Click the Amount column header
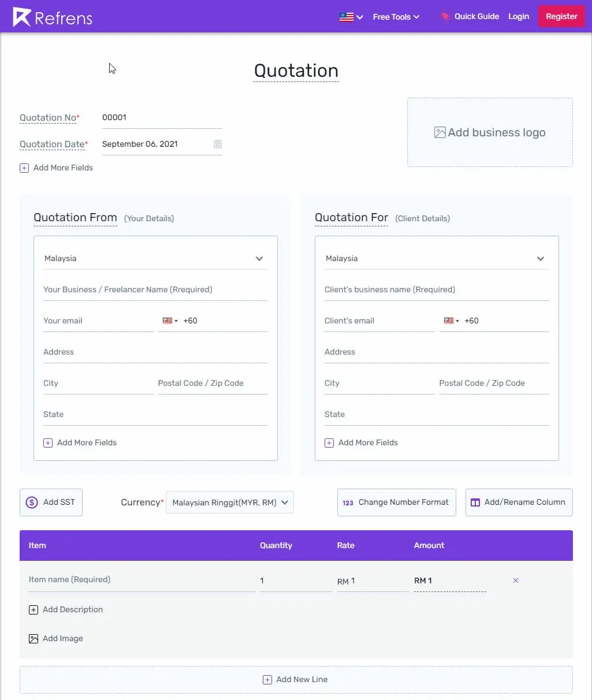The height and width of the screenshot is (700, 592). (429, 546)
